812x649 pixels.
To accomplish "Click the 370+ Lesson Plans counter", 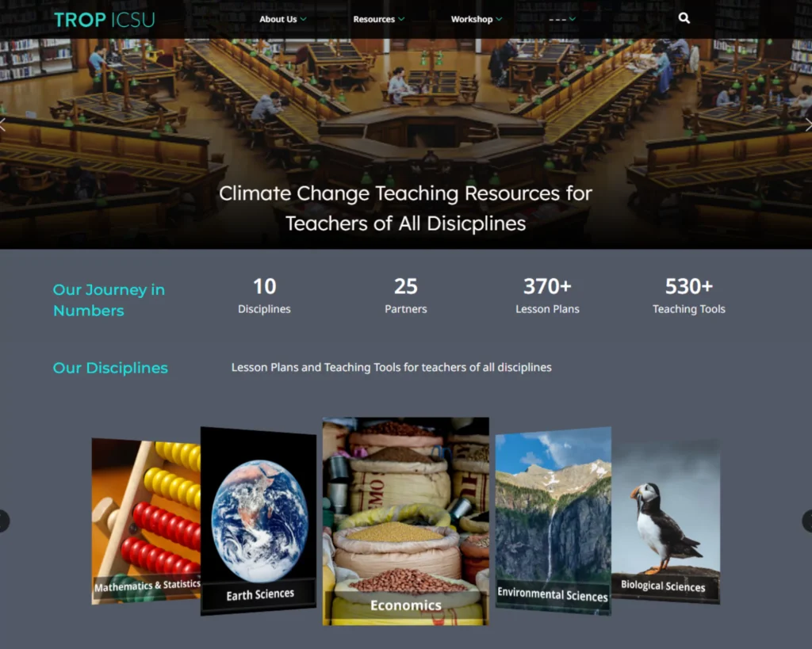I will point(547,296).
